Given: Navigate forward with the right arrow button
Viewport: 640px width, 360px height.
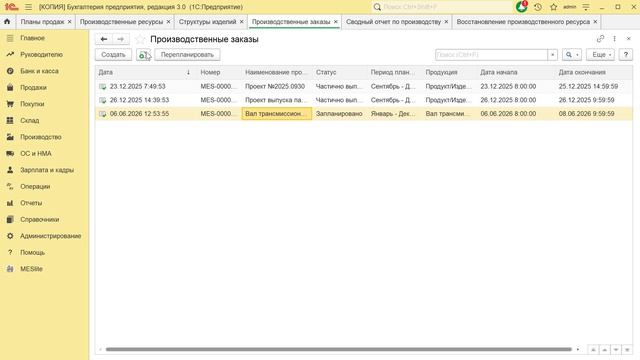Looking at the screenshot, I should (120, 39).
